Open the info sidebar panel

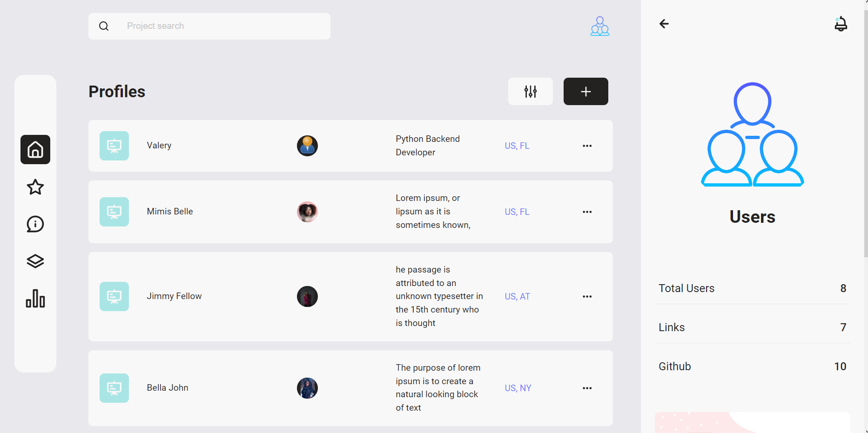[x=35, y=224]
